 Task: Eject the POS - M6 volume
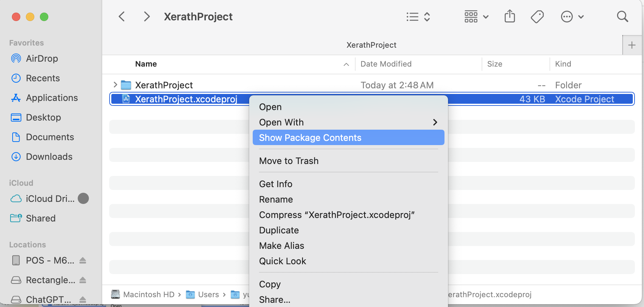(x=83, y=260)
